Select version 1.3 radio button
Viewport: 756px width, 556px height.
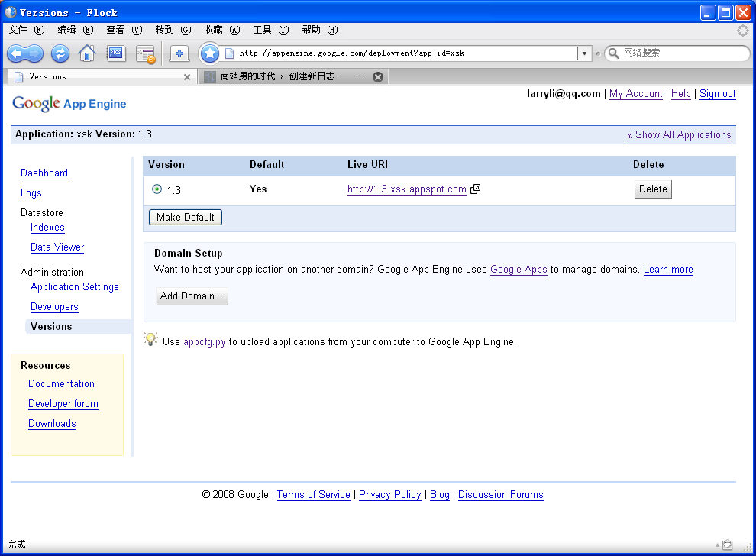pos(157,189)
